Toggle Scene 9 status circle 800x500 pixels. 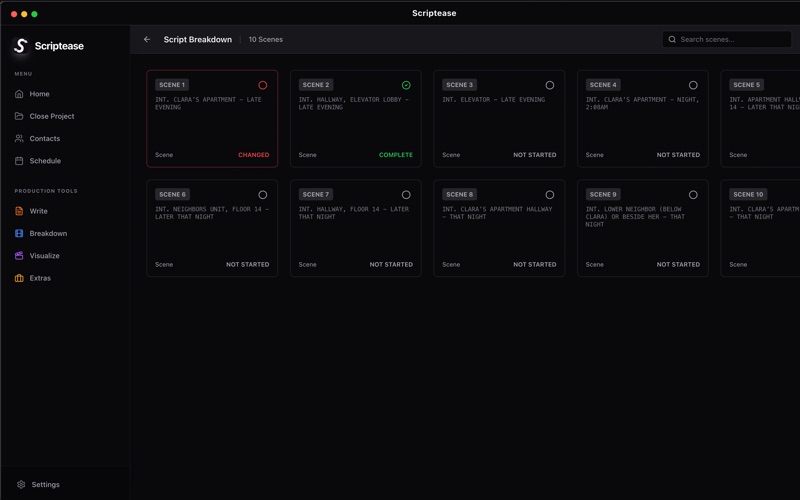693,195
